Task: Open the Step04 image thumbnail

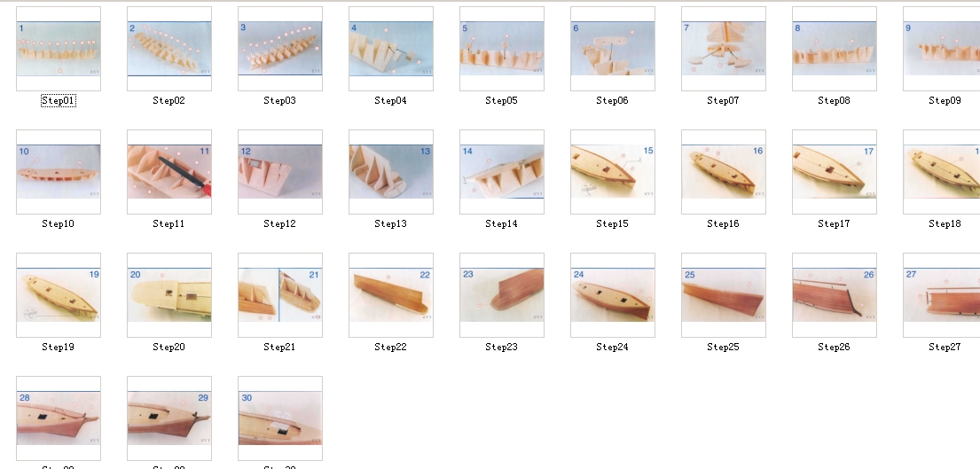Action: pyautogui.click(x=390, y=49)
